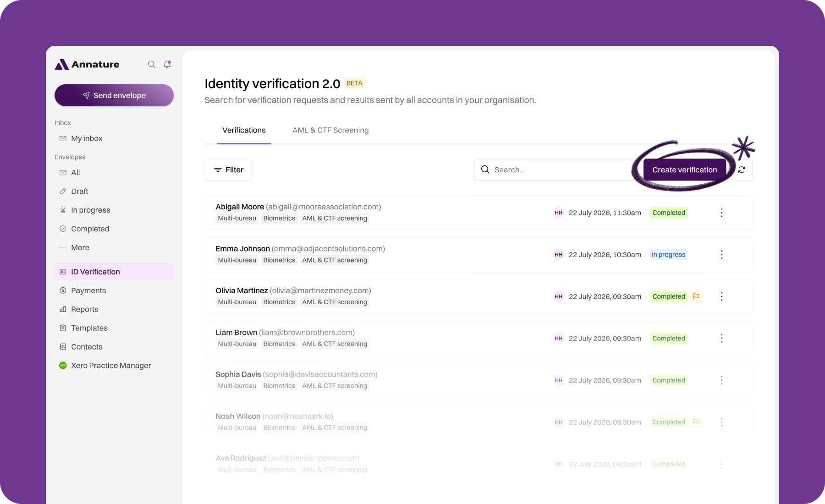This screenshot has width=825, height=504.
Task: Switch to AML & CTF Screening tab
Action: 330,130
